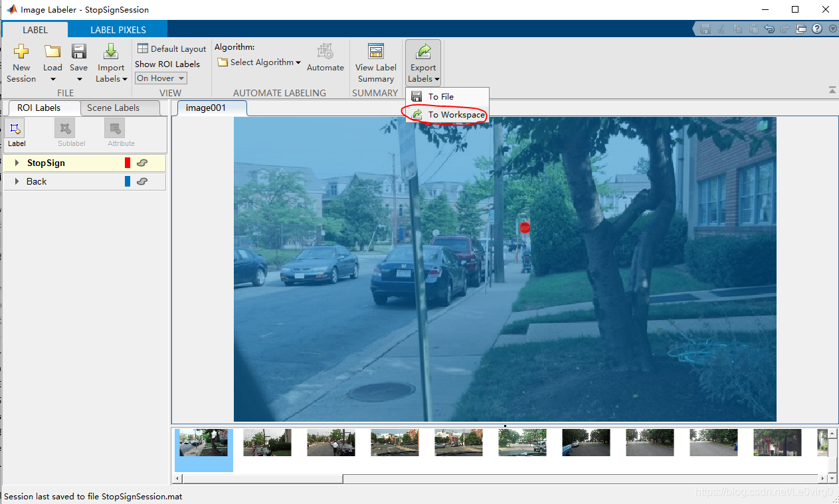This screenshot has width=839, height=504.
Task: Select the seventh thumbnail in the image strip
Action: click(586, 442)
